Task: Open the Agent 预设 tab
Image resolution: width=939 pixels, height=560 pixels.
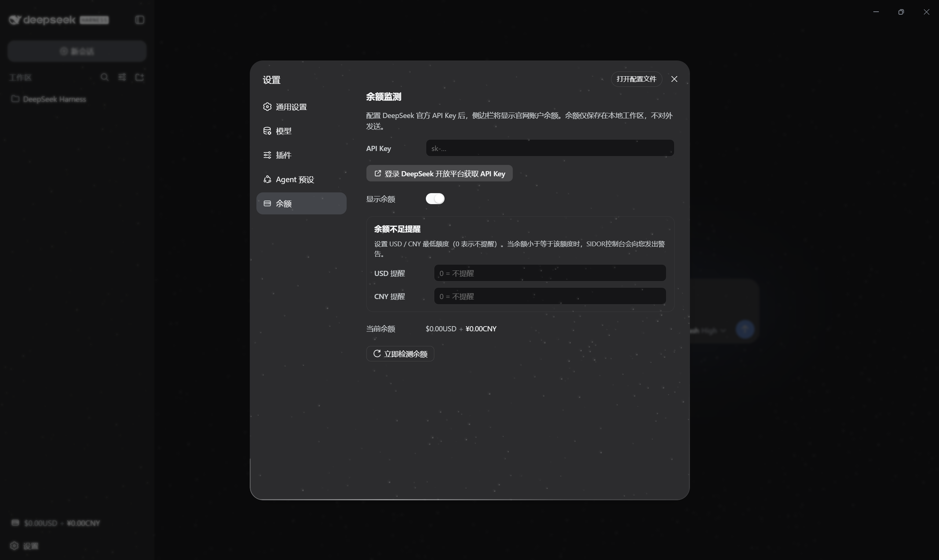Action: tap(301, 179)
